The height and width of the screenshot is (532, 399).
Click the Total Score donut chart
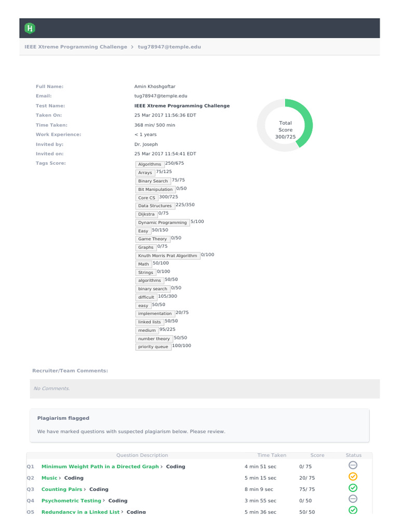click(x=285, y=126)
